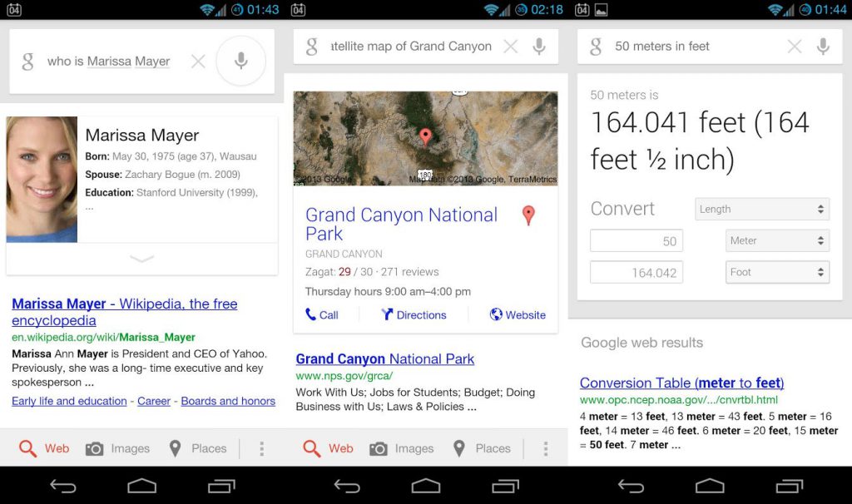Image resolution: width=852 pixels, height=504 pixels.
Task: Switch to the Places tab under the Grand Canyon results
Action: (x=481, y=449)
